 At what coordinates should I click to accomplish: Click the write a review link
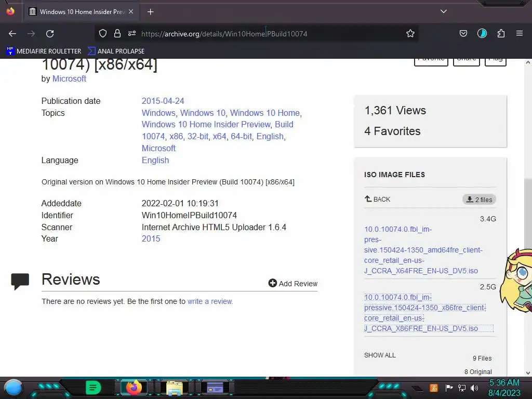(x=210, y=301)
